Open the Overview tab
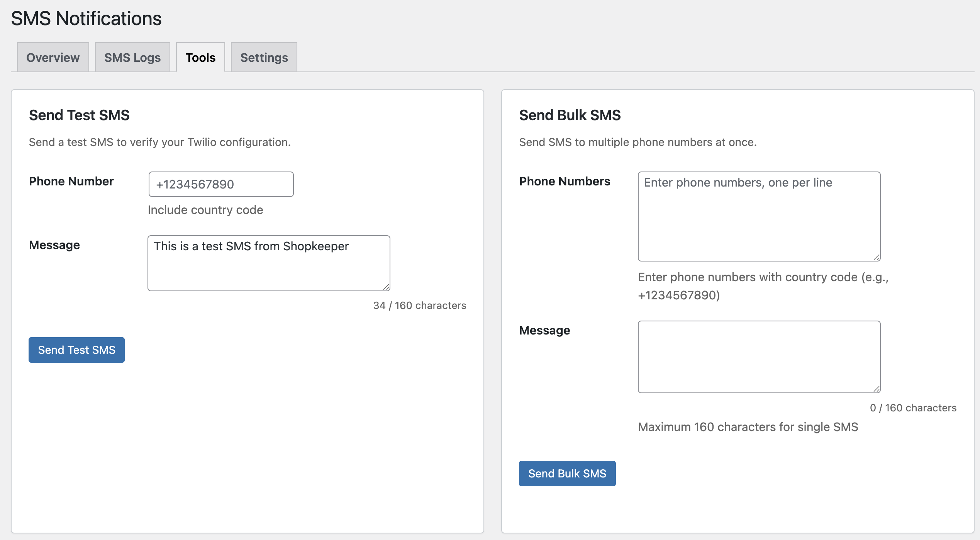Image resolution: width=980 pixels, height=540 pixels. [x=53, y=57]
